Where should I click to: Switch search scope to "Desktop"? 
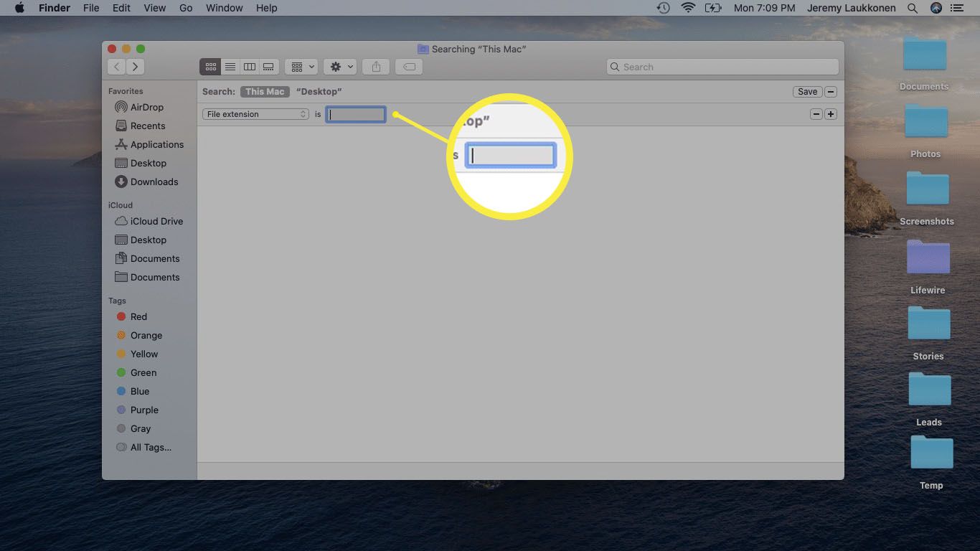[x=319, y=92]
